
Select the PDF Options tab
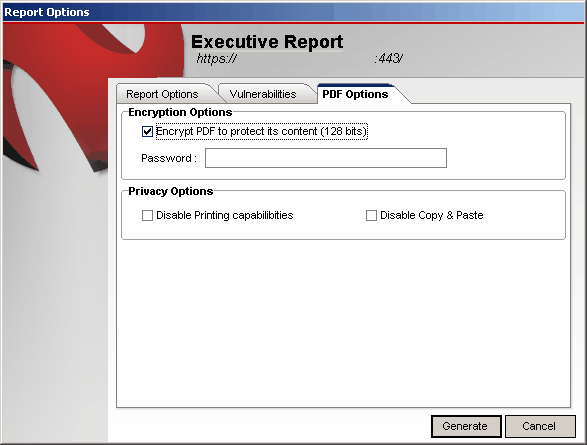(x=355, y=94)
